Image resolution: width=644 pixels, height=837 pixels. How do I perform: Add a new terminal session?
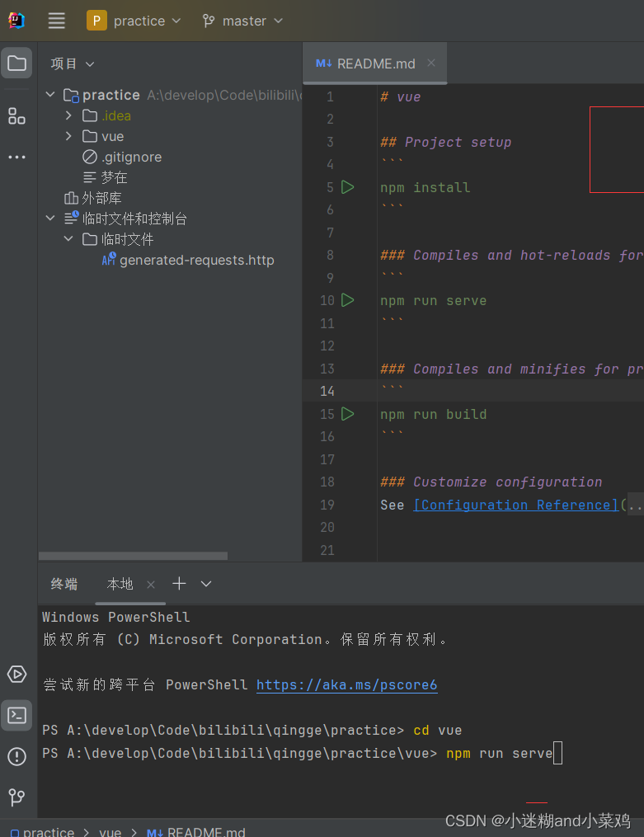[179, 584]
